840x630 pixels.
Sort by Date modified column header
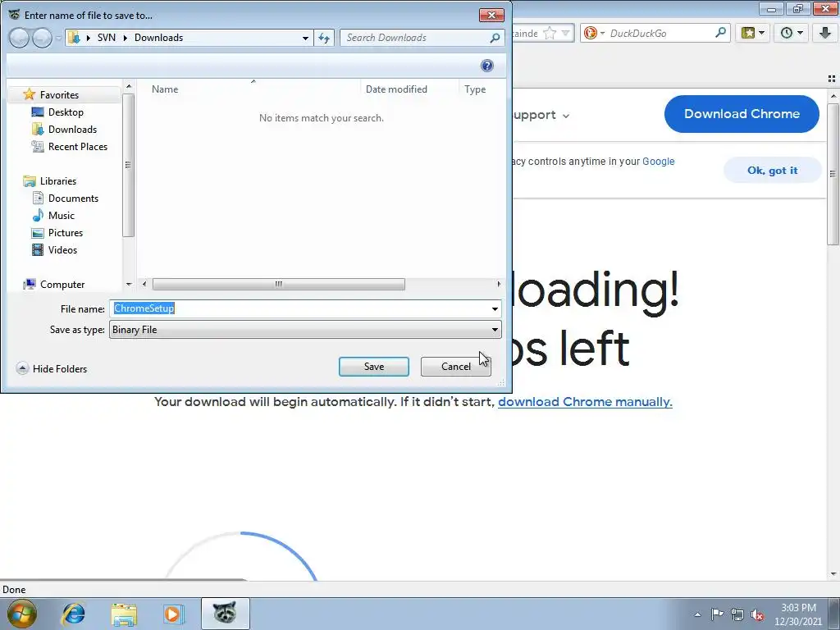click(396, 89)
